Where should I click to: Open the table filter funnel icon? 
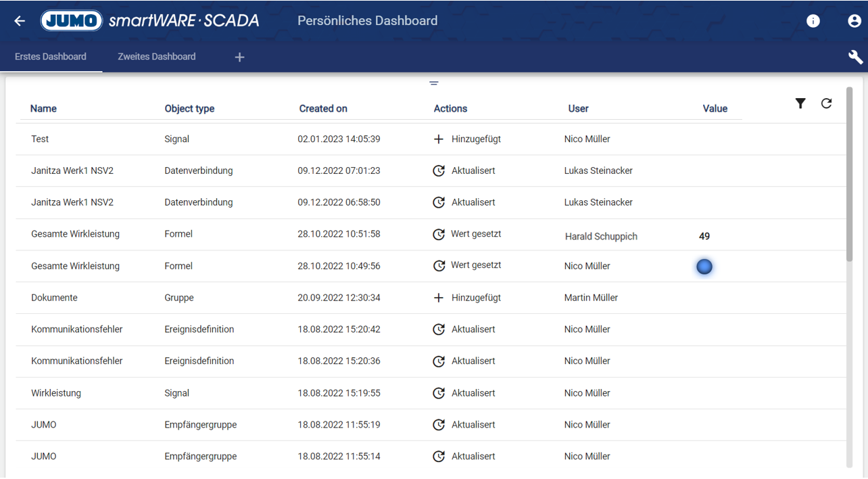(800, 104)
